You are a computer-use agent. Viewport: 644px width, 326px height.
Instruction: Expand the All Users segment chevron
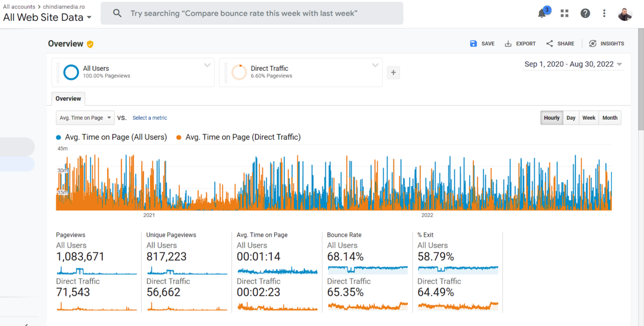click(207, 66)
